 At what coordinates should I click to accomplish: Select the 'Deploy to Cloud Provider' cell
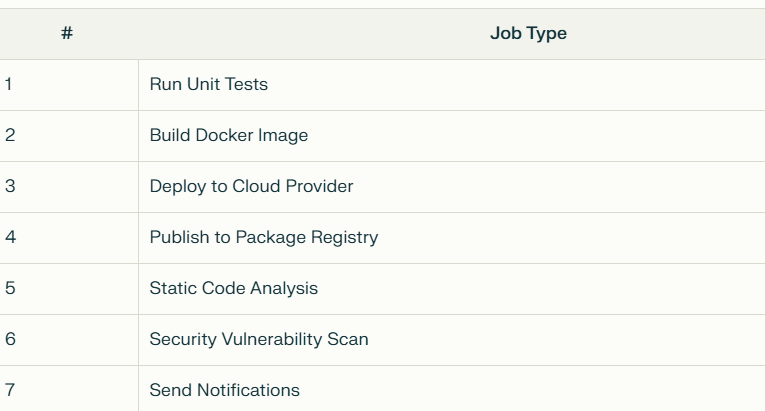point(452,187)
